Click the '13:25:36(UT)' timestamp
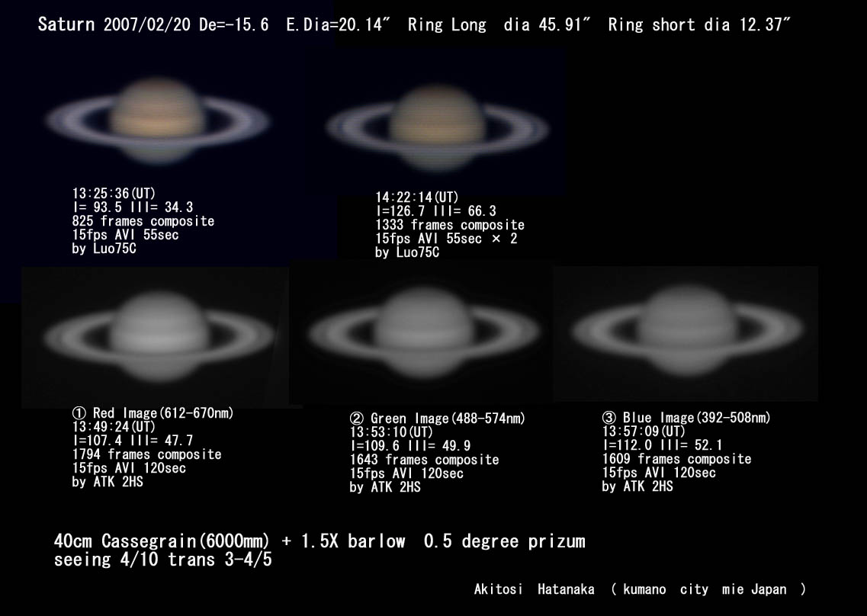 click(x=114, y=194)
